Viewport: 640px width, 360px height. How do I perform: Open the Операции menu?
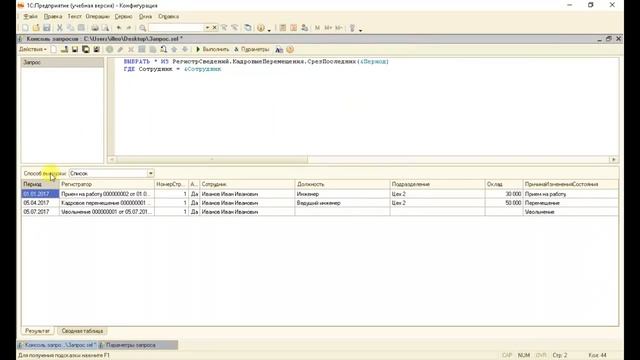pyautogui.click(x=98, y=16)
